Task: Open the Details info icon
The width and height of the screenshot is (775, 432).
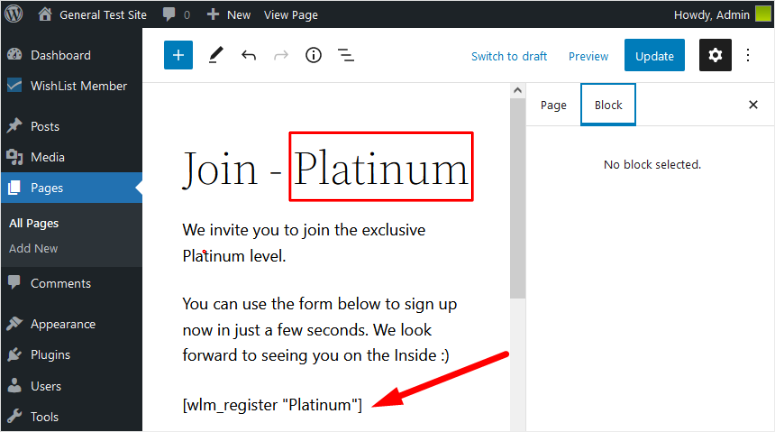Action: click(x=313, y=56)
